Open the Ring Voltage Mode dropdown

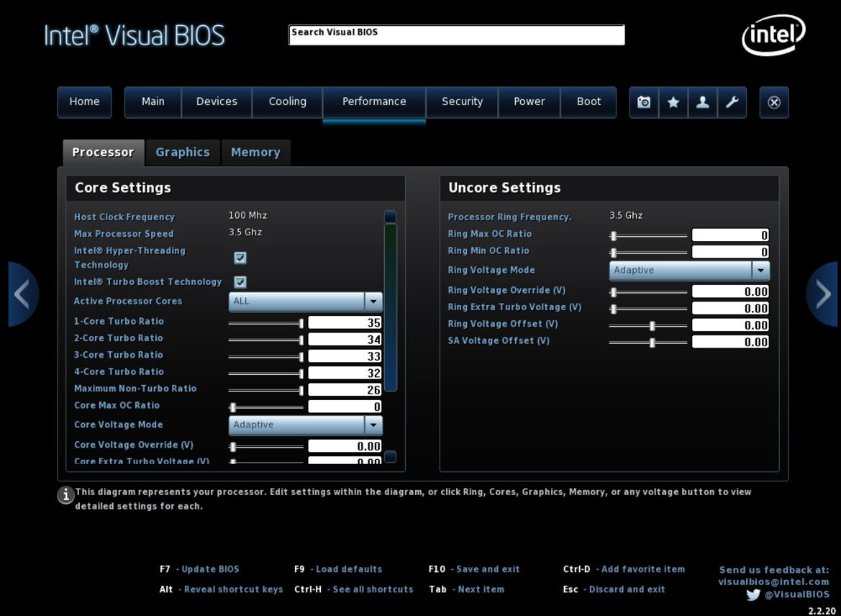click(x=689, y=271)
